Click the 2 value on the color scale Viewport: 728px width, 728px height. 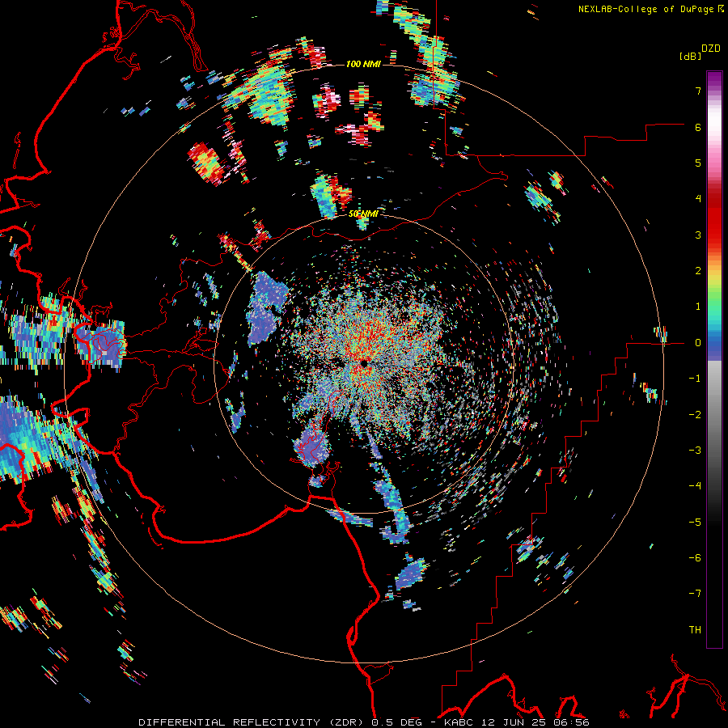[x=698, y=271]
